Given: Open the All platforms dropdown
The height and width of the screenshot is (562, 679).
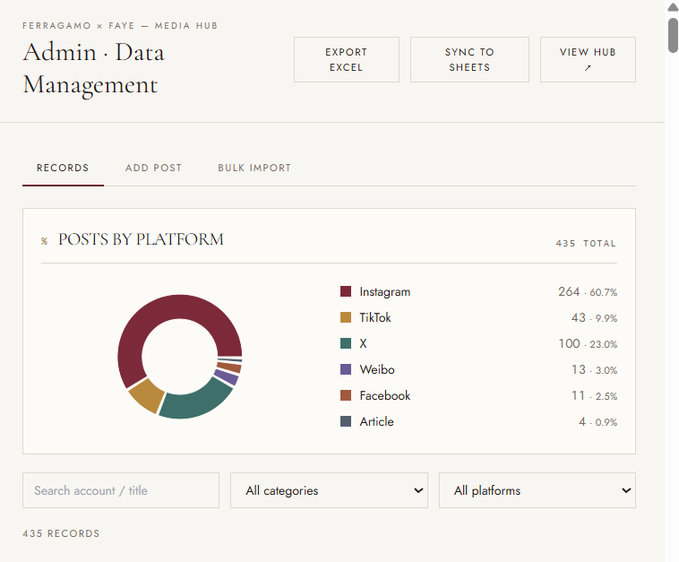Looking at the screenshot, I should pyautogui.click(x=537, y=490).
